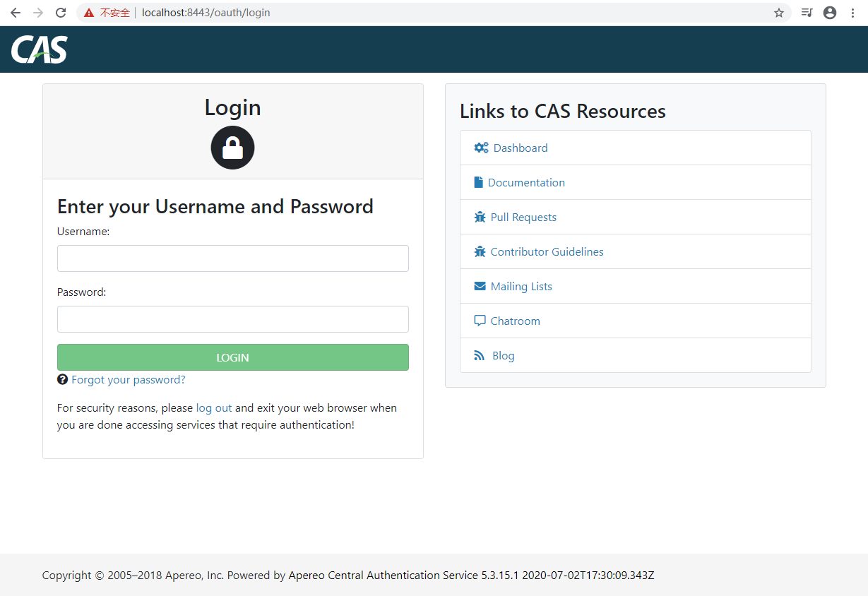The width and height of the screenshot is (868, 596).
Task: Click the CAS logo in header
Action: coord(40,49)
